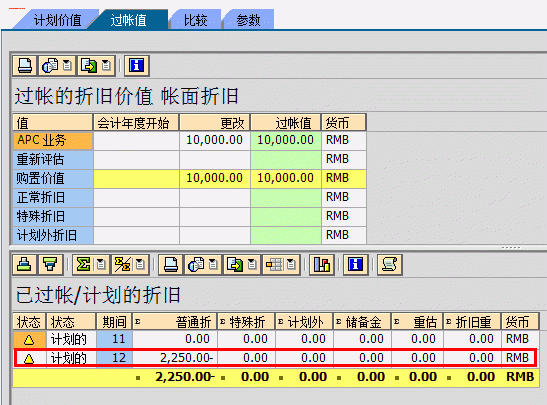This screenshot has height=405, width=547.
Task: Click the scroll-shaped icon at the lower toolbar end
Action: coord(389,264)
